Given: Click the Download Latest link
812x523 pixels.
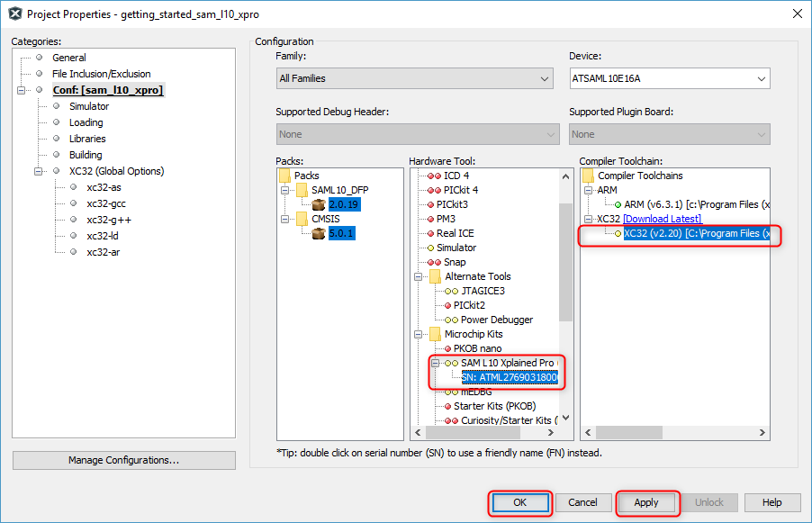Looking at the screenshot, I should pyautogui.click(x=662, y=219).
